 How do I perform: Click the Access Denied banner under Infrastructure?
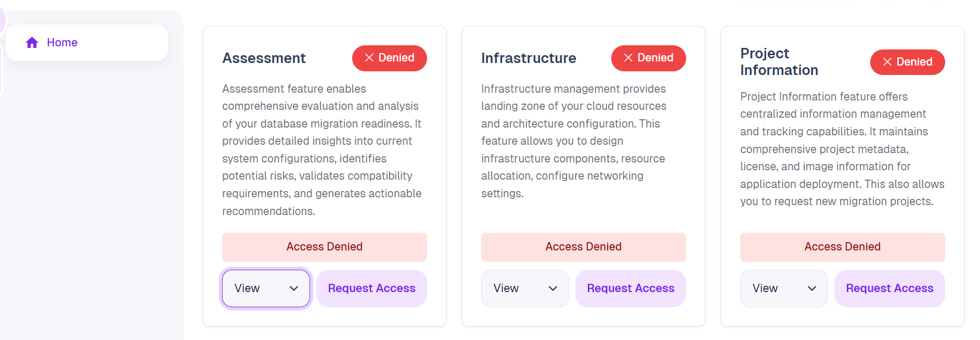[x=584, y=247]
